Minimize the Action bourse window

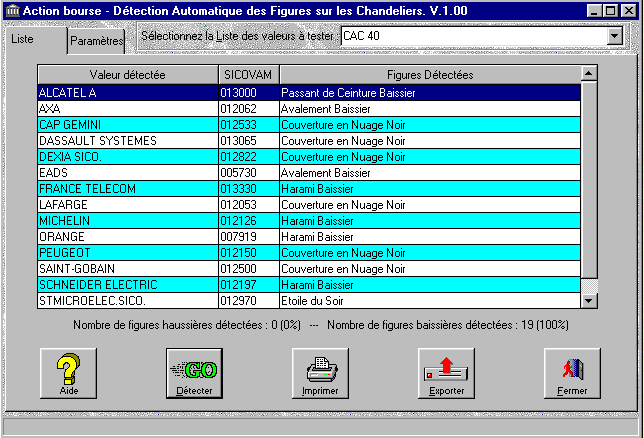coord(594,11)
